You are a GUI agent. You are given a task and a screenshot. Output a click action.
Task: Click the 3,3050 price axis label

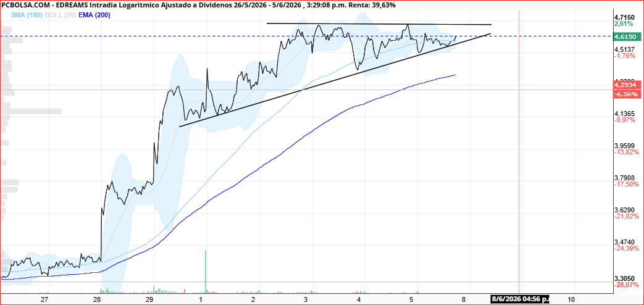point(625,277)
